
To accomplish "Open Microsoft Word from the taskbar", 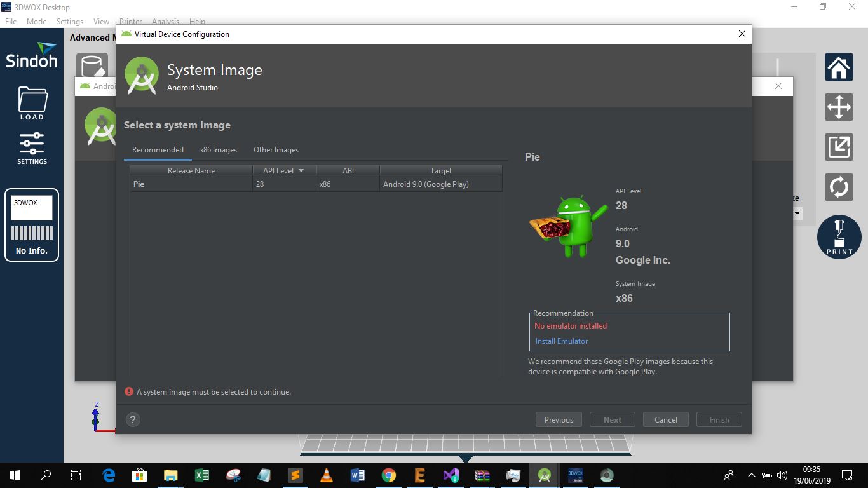I will pos(357,475).
